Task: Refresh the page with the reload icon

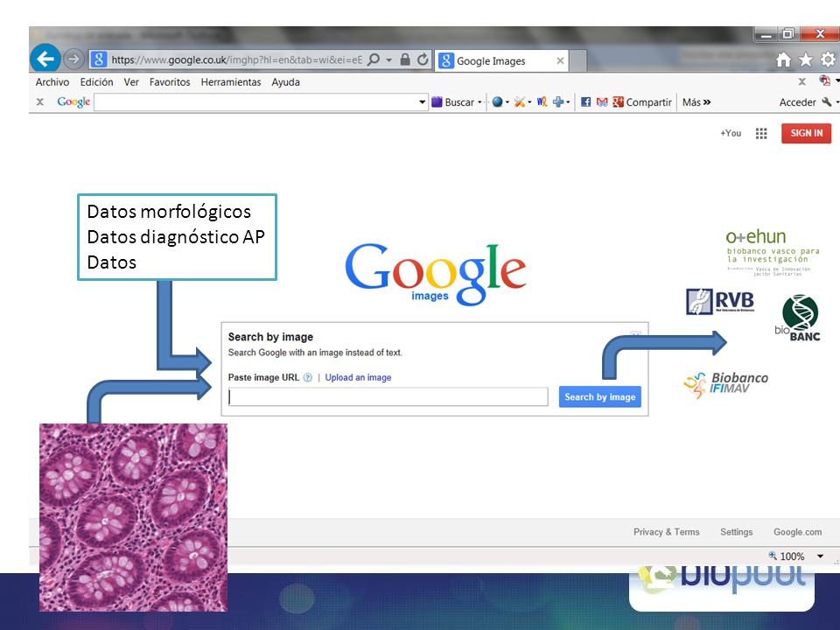Action: click(x=423, y=59)
